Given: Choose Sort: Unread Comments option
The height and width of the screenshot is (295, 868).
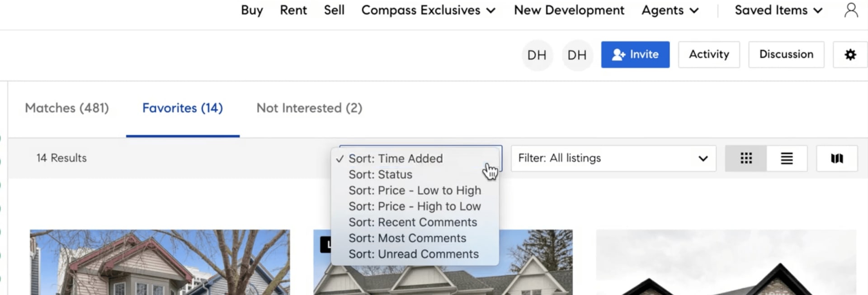Looking at the screenshot, I should click(415, 254).
